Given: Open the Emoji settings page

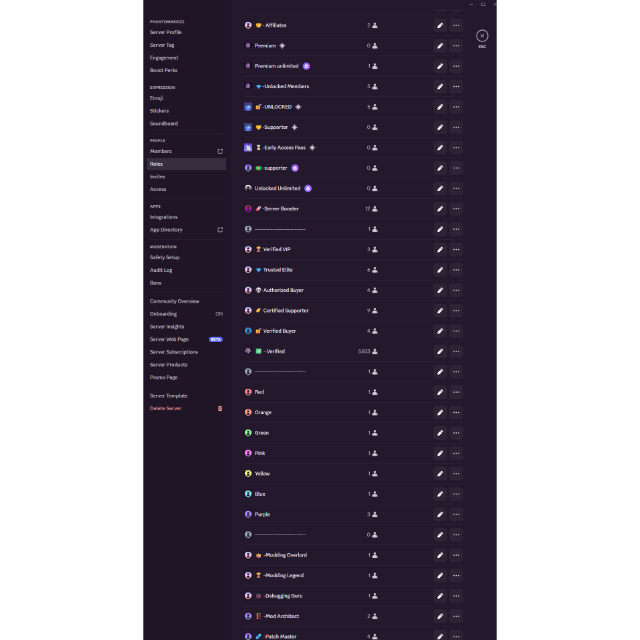Looking at the screenshot, I should tap(157, 98).
